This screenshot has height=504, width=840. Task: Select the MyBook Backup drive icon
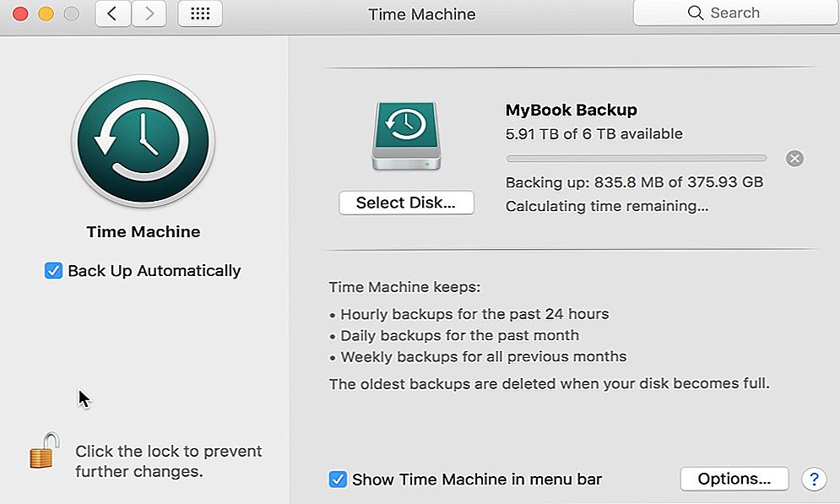tap(406, 136)
